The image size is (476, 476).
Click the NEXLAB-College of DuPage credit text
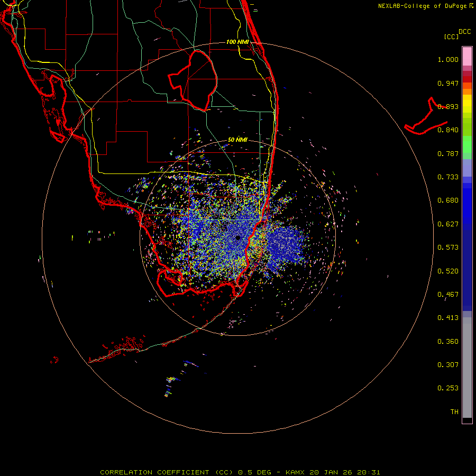coord(423,6)
